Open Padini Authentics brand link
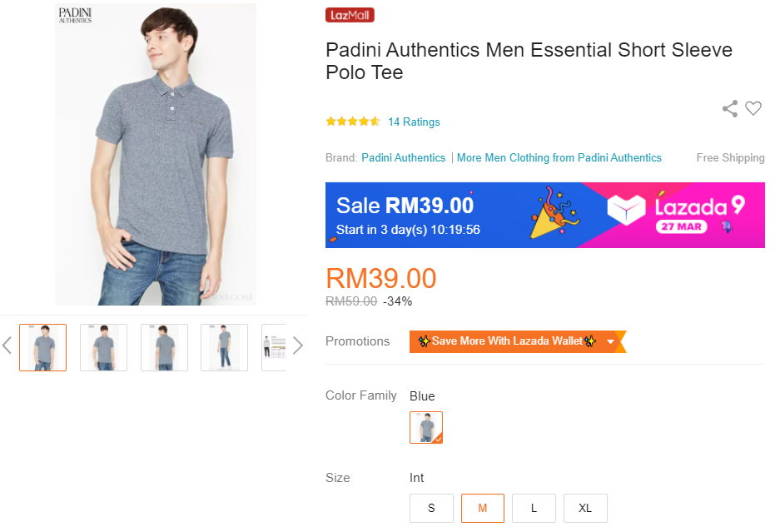 403,157
